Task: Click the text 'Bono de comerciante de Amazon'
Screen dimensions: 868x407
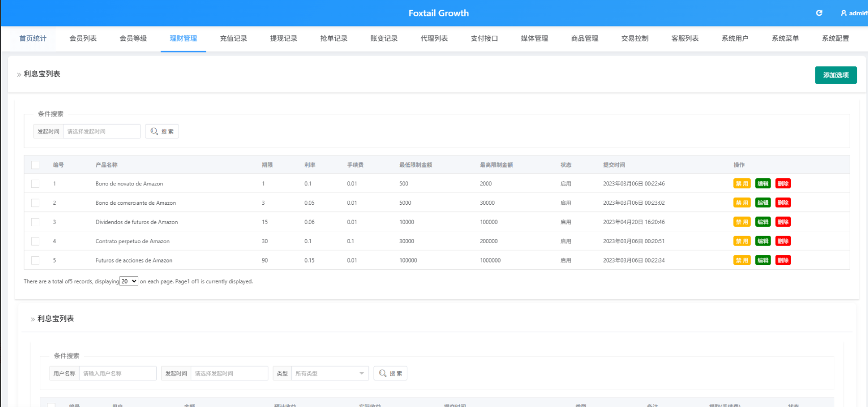Action: click(x=136, y=203)
